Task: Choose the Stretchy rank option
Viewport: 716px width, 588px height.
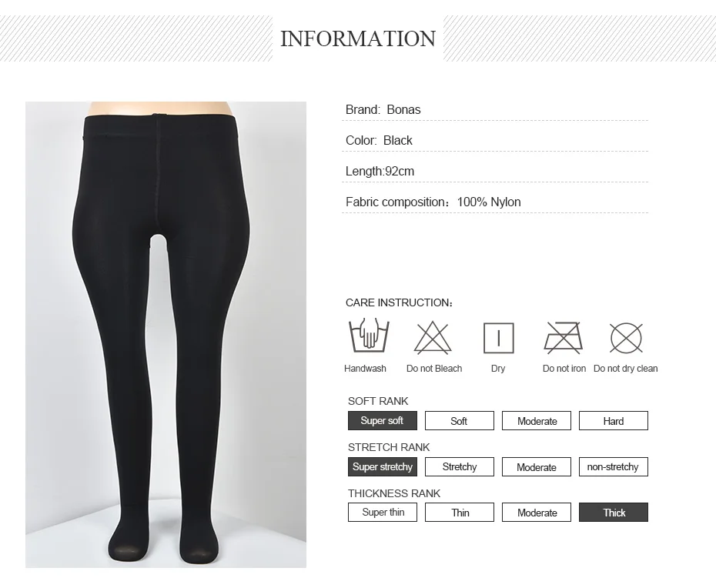Action: 460,466
